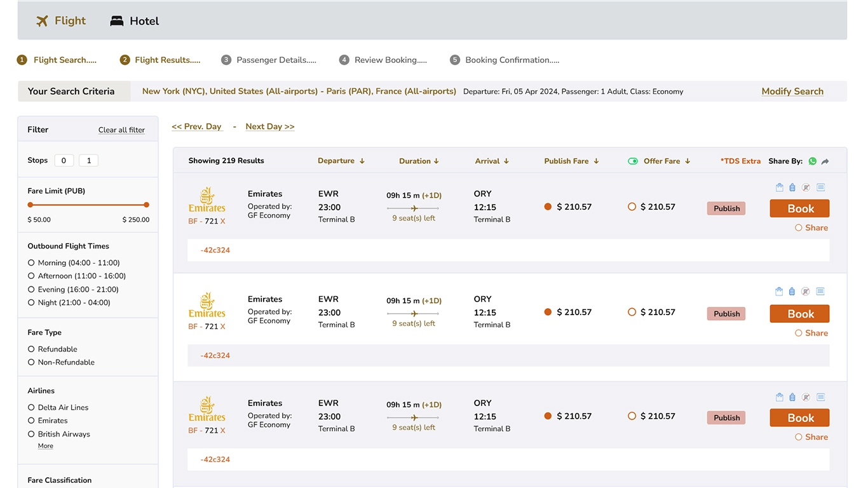Click the luggage icon on second flight
The image size is (868, 488).
pyautogui.click(x=792, y=292)
